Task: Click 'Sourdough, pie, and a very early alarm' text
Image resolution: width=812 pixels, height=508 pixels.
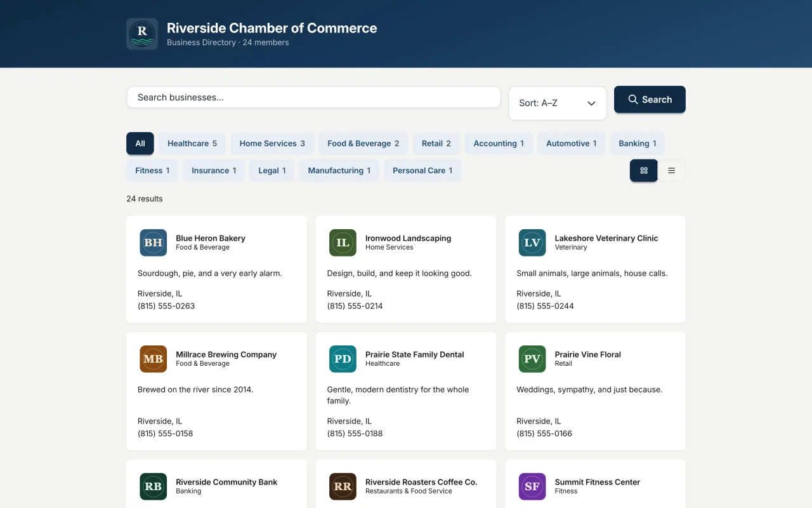Action: point(210,274)
